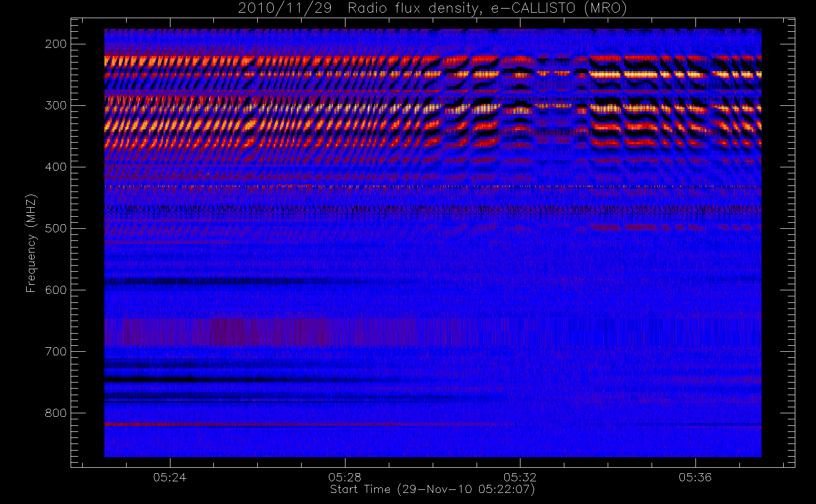
Task: Click the 05:32 time tick label
Action: [520, 477]
